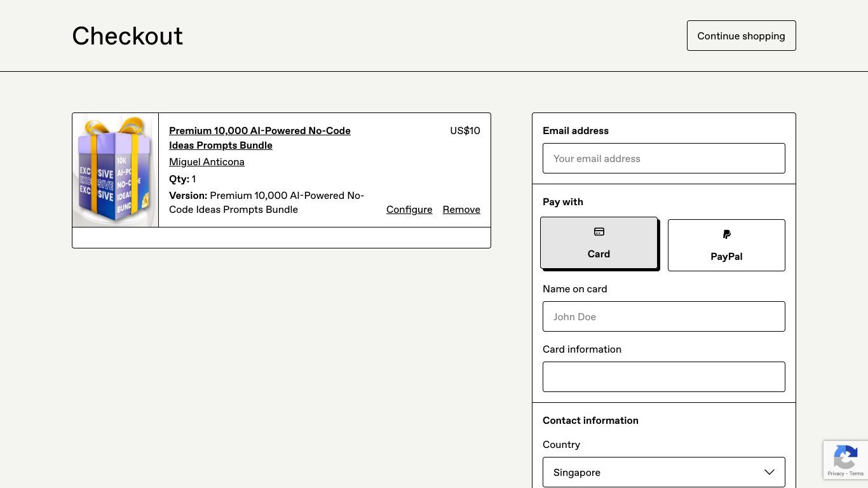Screen dimensions: 868x488
Task: Click the Checkout heading
Action: point(127,36)
